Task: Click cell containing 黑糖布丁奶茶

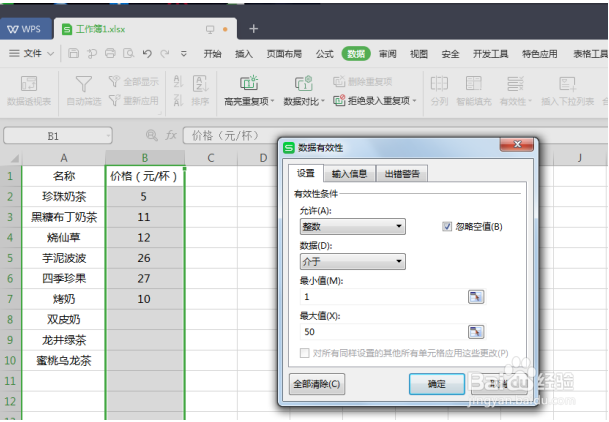Action: point(64,217)
